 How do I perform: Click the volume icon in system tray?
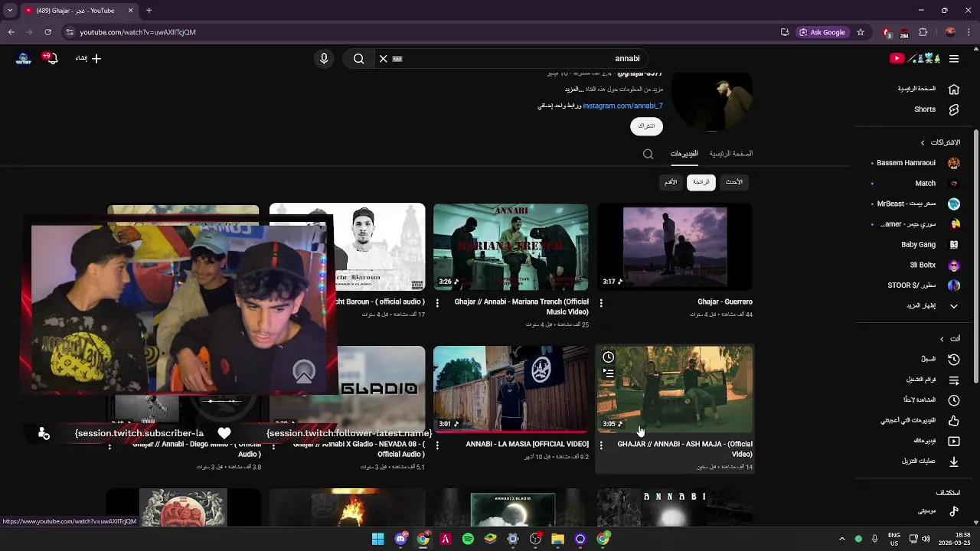(926, 539)
